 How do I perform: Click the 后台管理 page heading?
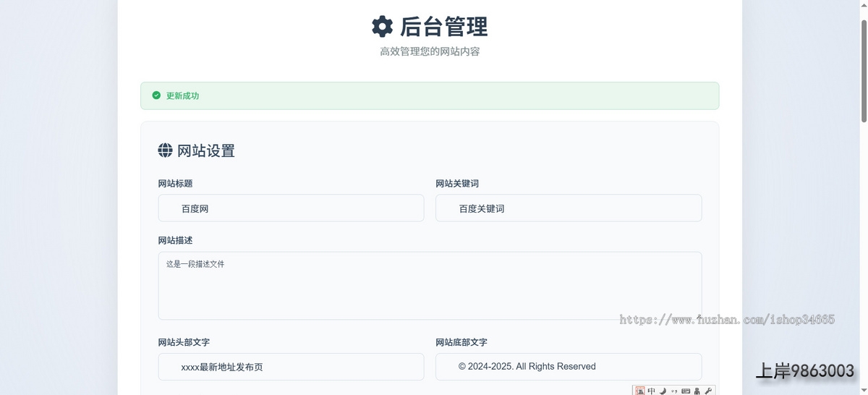pyautogui.click(x=443, y=27)
